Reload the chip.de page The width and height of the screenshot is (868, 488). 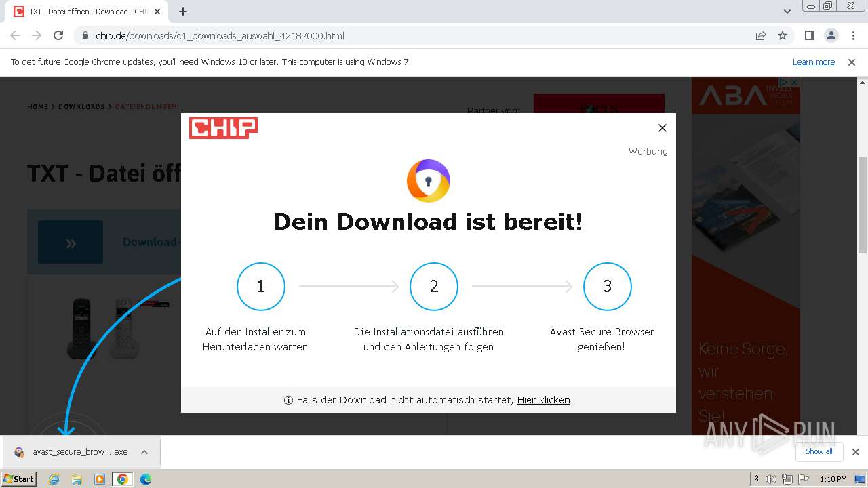(58, 35)
